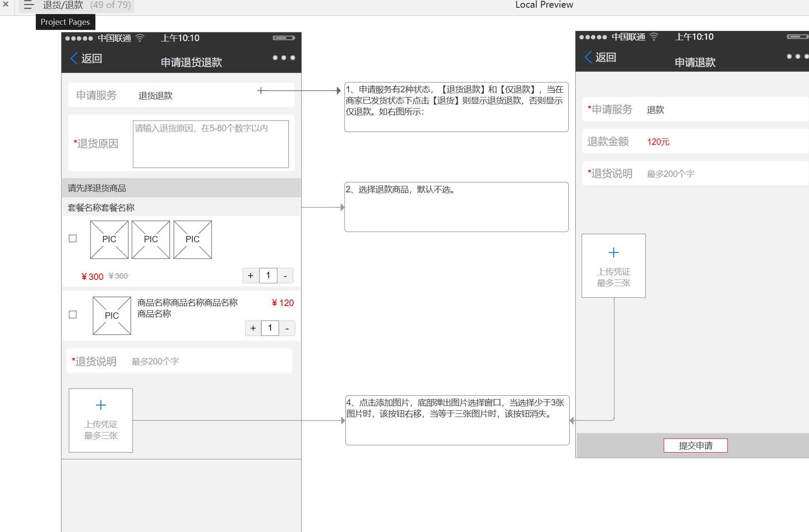Decrease 商品名称 item quantity with the - stepper
The width and height of the screenshot is (809, 532).
coord(286,328)
